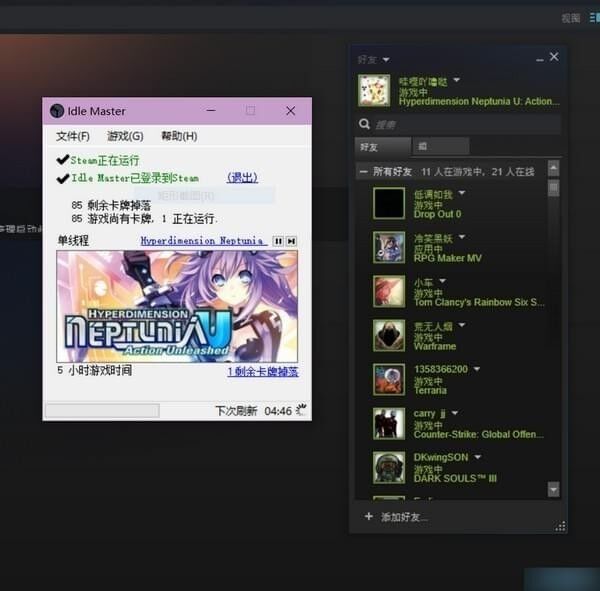Open the avatar of friend 小车
The width and height of the screenshot is (600, 591).
(x=388, y=291)
